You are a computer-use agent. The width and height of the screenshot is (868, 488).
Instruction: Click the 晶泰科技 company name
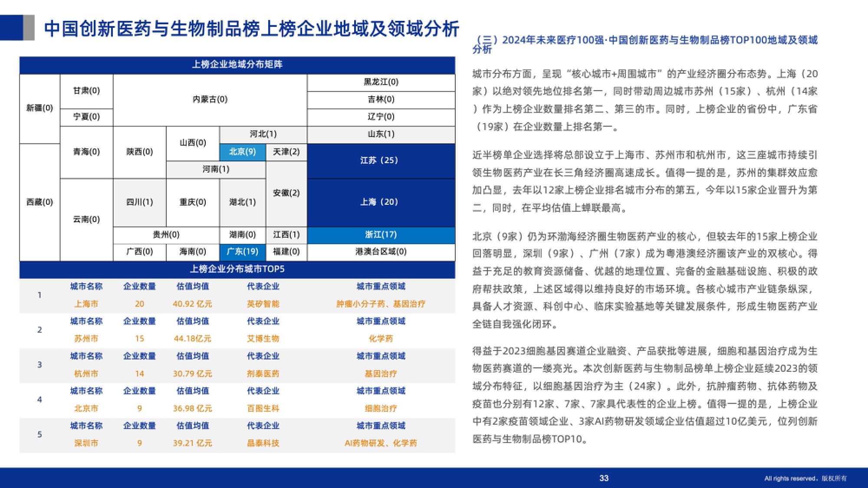pos(263,443)
